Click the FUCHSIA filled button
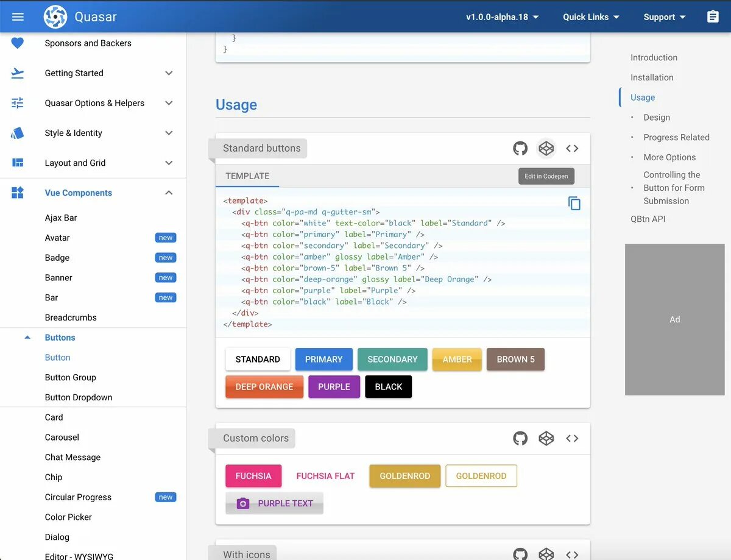The image size is (731, 560). pos(253,476)
